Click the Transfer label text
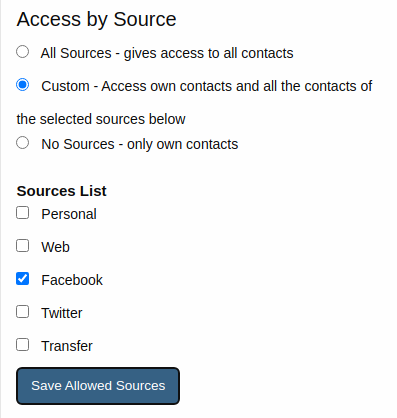 tap(67, 346)
